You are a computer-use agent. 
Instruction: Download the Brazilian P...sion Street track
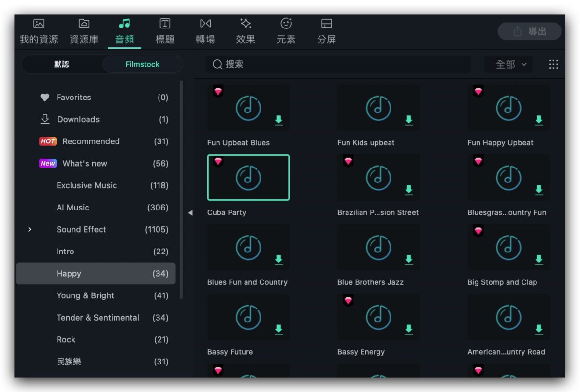(x=409, y=190)
